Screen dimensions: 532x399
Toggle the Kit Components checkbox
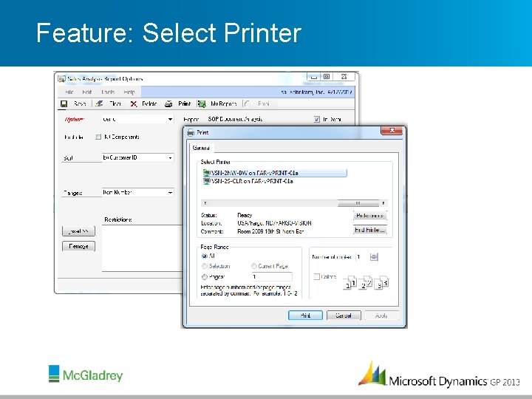click(98, 137)
